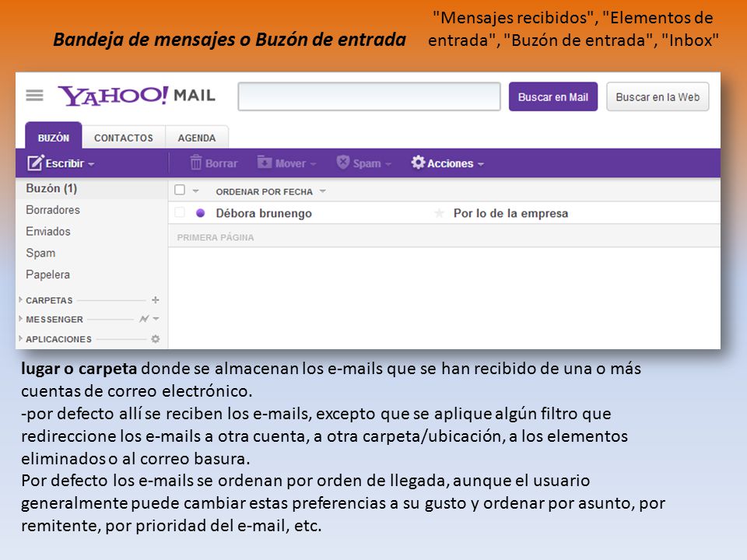Click the Borrar toolbar label
Screen dimensions: 747x560
click(x=222, y=163)
